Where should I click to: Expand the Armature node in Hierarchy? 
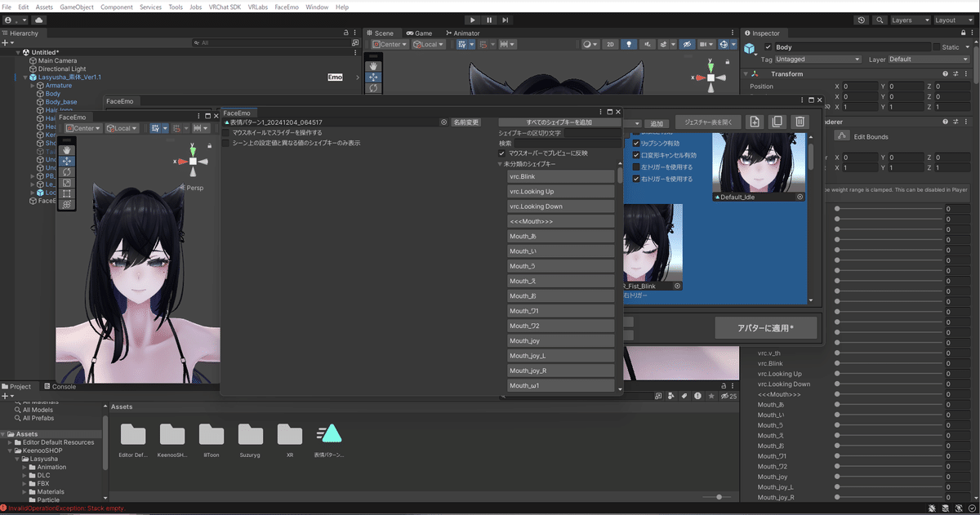click(33, 86)
